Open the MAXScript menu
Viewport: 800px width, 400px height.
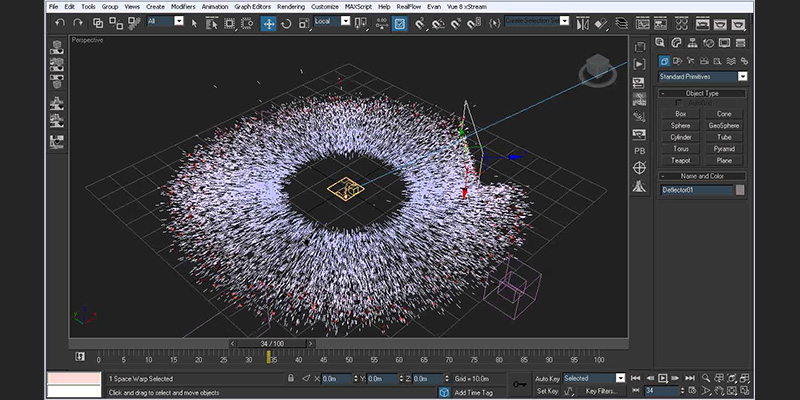pos(358,7)
